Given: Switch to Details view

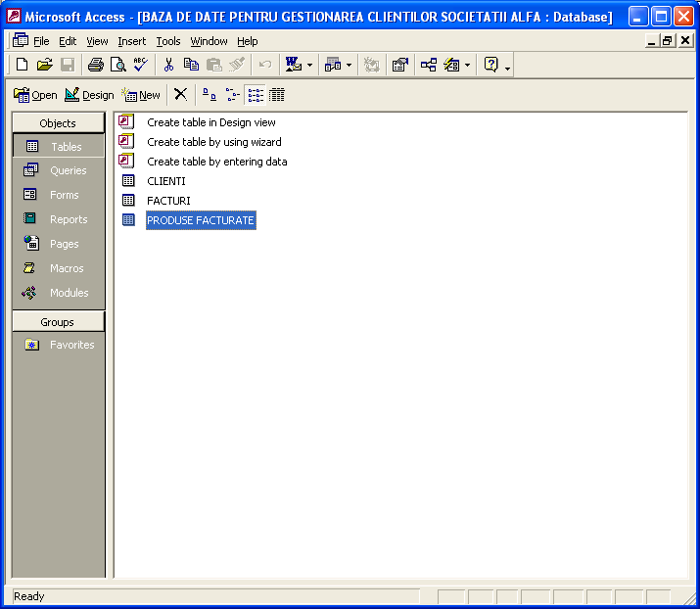Looking at the screenshot, I should tap(277, 94).
